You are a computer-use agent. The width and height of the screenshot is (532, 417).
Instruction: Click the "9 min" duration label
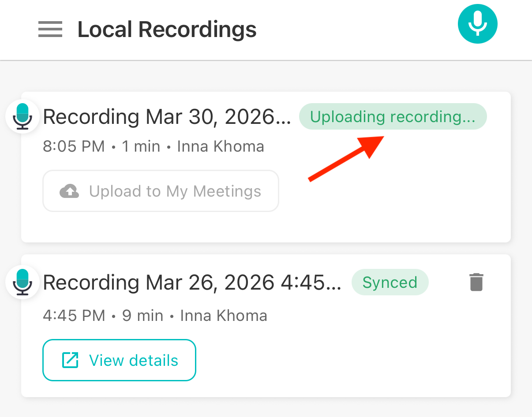(x=142, y=316)
